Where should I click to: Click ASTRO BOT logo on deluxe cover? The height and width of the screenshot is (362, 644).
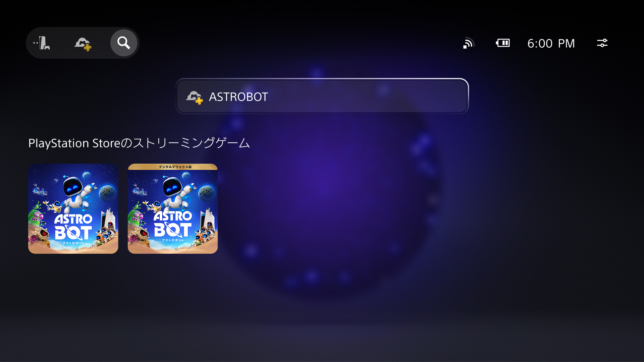coord(173,224)
